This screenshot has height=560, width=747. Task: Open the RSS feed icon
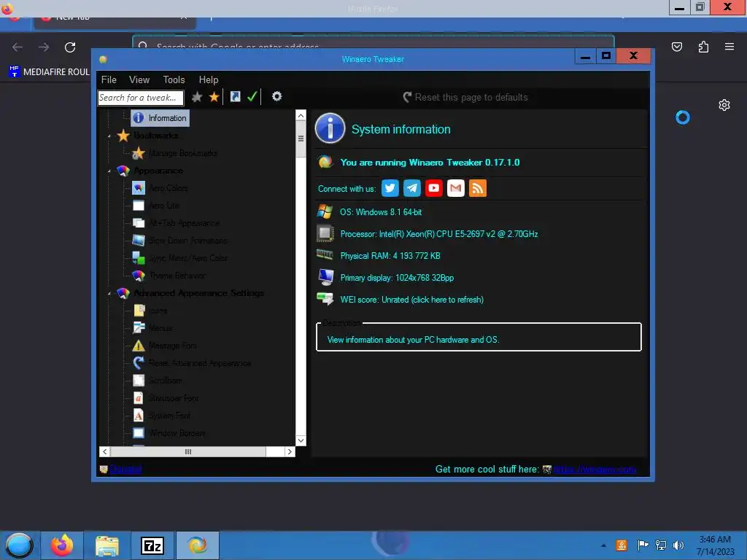[477, 188]
